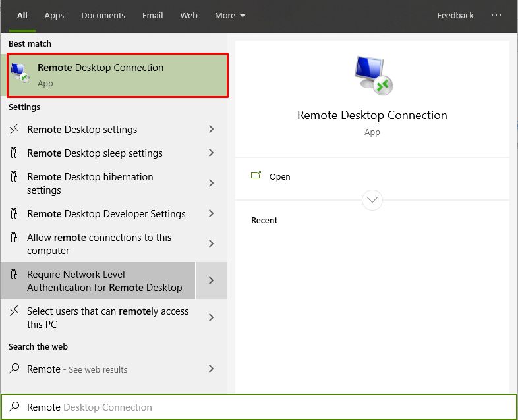Image resolution: width=518 pixels, height=420 pixels.
Task: Click into the search box containing Remote
Action: pyautogui.click(x=259, y=407)
